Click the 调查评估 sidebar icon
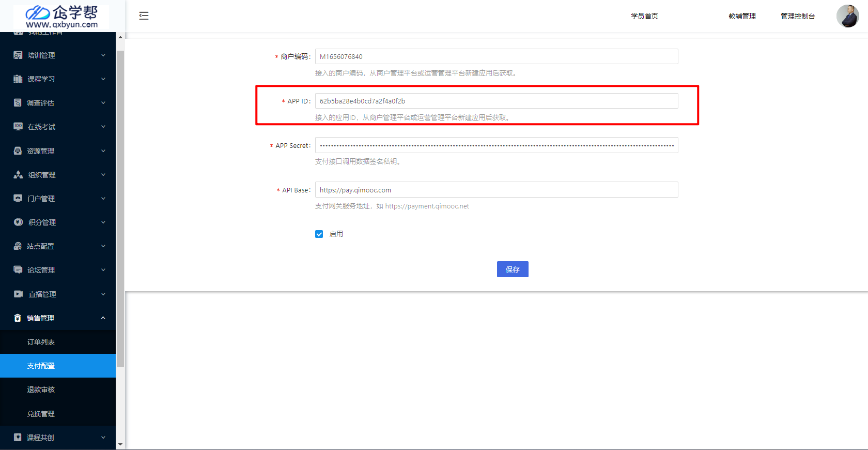The image size is (868, 450). coord(18,103)
